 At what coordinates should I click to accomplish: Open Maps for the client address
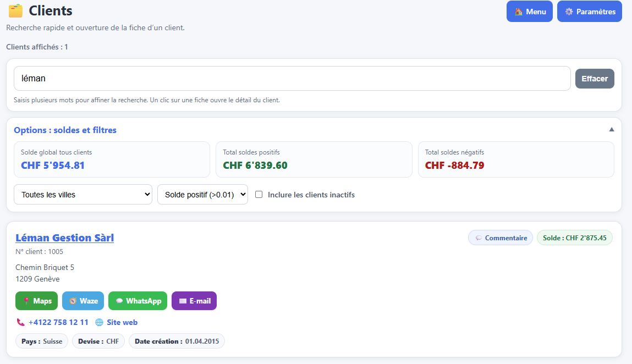click(37, 301)
